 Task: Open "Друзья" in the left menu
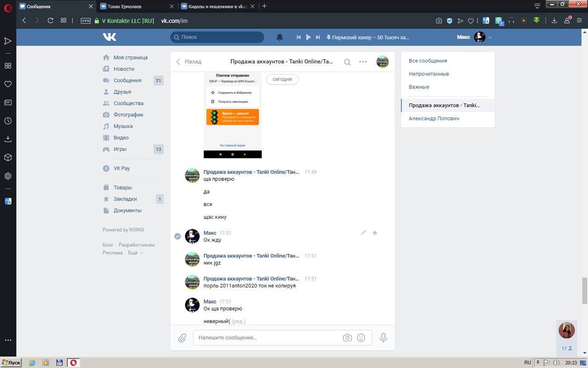point(122,92)
